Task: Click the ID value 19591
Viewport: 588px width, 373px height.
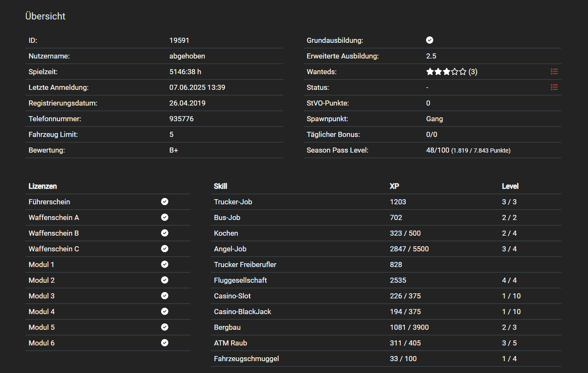Action: click(x=179, y=40)
